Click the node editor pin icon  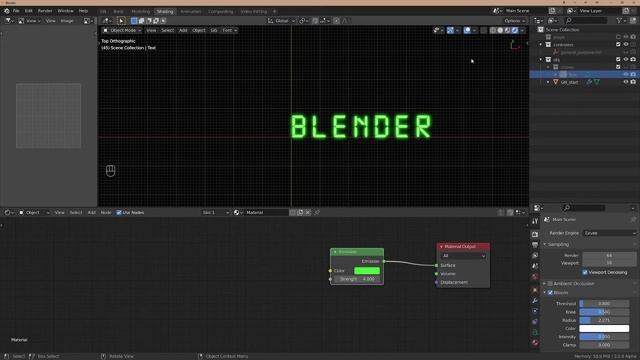[317, 213]
